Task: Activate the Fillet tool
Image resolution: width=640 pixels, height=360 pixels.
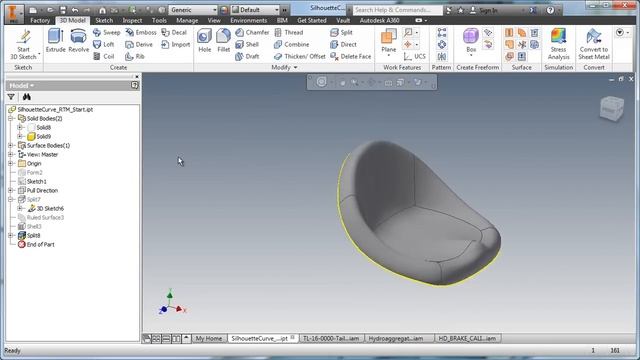Action: (x=223, y=41)
